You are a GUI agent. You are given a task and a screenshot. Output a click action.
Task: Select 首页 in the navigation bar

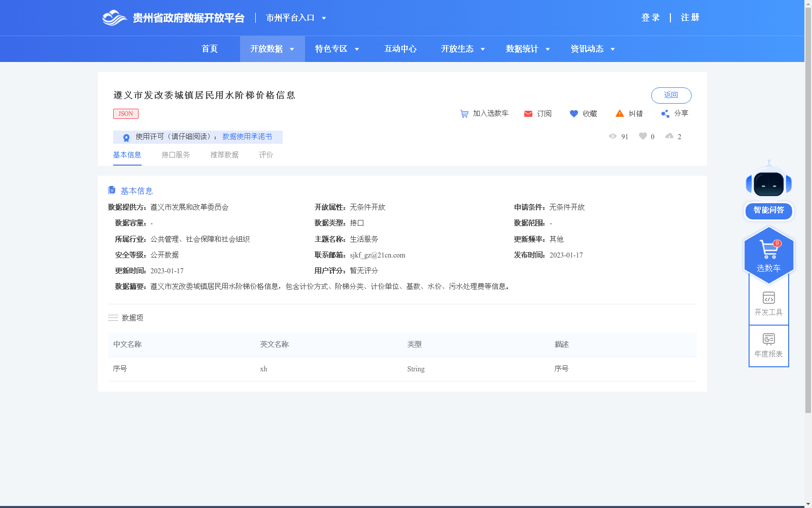(209, 49)
